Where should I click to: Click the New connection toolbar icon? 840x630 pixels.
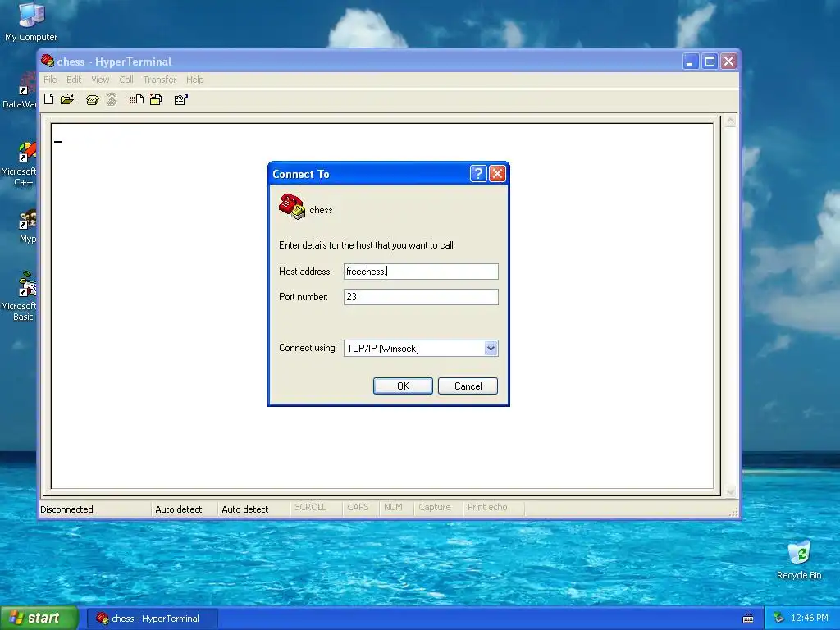point(48,99)
